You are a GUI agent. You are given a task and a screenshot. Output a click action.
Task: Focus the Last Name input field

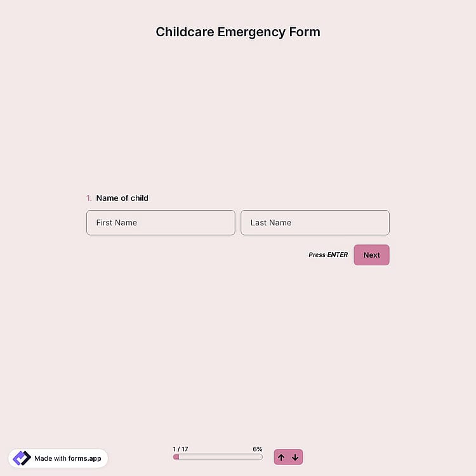pos(315,223)
